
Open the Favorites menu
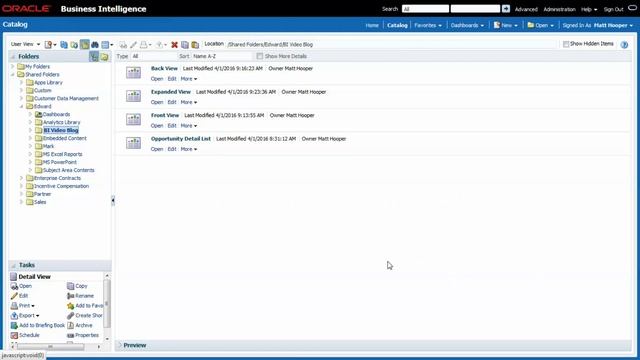[428, 25]
